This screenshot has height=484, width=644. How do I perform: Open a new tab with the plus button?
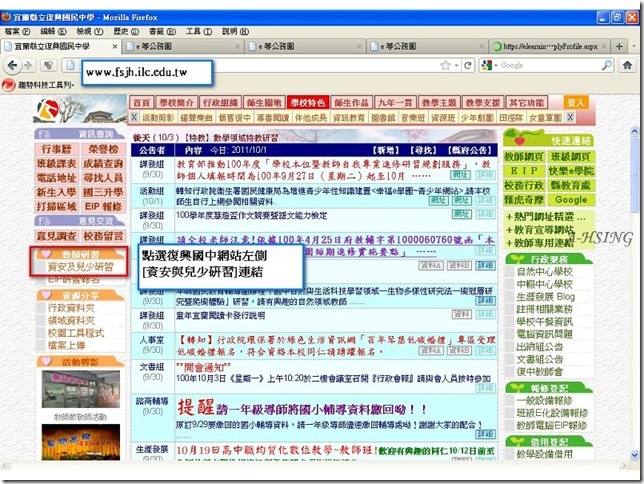(x=619, y=46)
